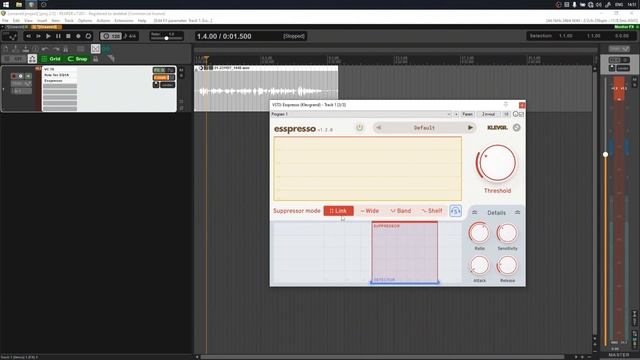Go to previous preset arrow in esspresso
The height and width of the screenshot is (360, 640).
(378, 128)
